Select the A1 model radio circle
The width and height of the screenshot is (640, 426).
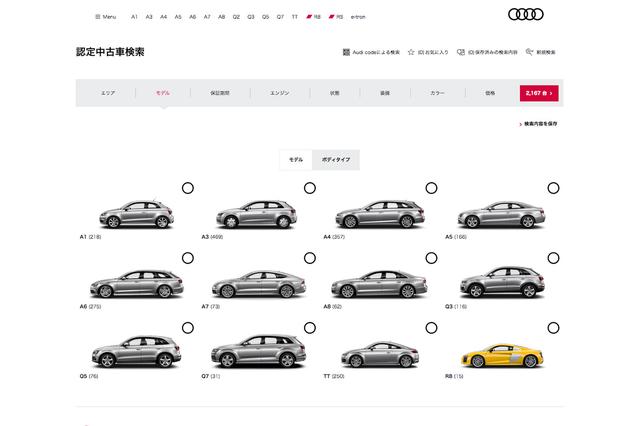pos(188,188)
